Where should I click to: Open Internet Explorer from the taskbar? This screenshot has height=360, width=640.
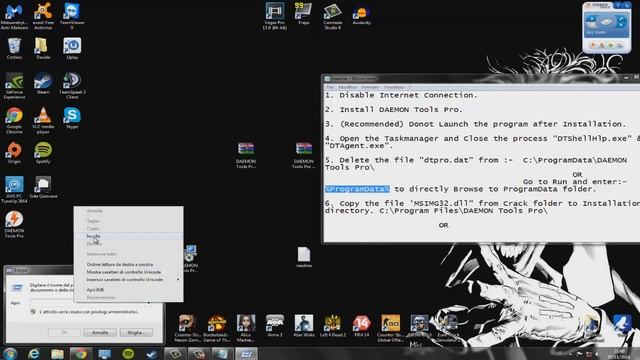click(33, 353)
